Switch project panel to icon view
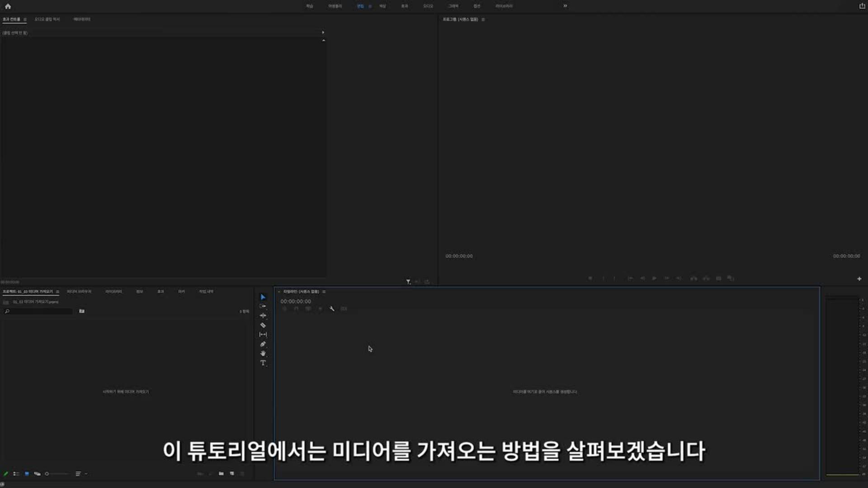 coord(27,474)
